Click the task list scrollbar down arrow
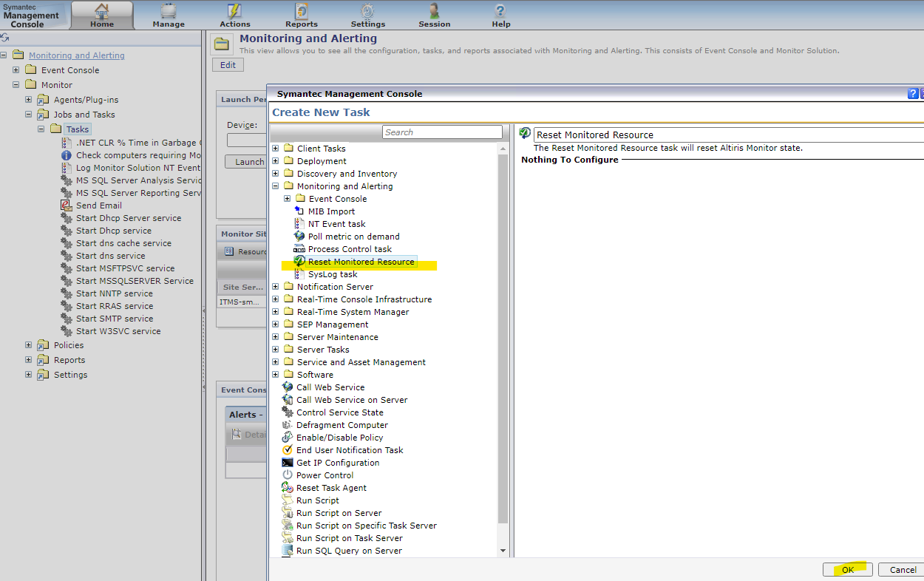924x581 pixels. [503, 551]
